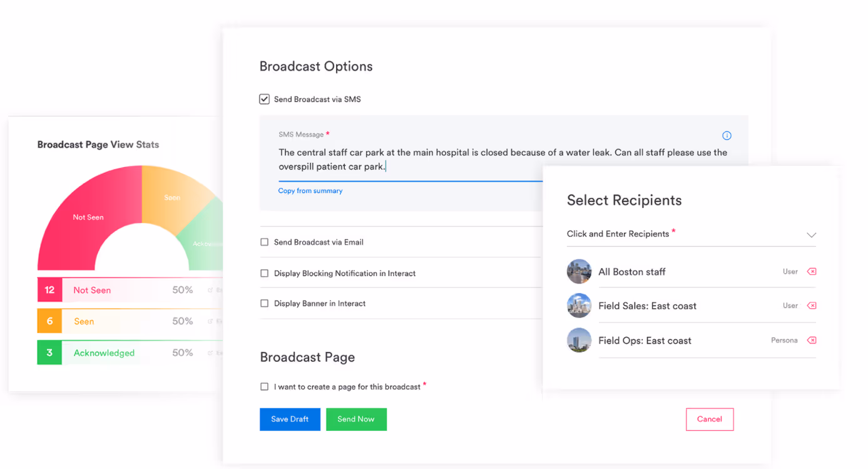Uncheck Send Broadcast via SMS
Screen dimensions: 868x469
pos(264,98)
